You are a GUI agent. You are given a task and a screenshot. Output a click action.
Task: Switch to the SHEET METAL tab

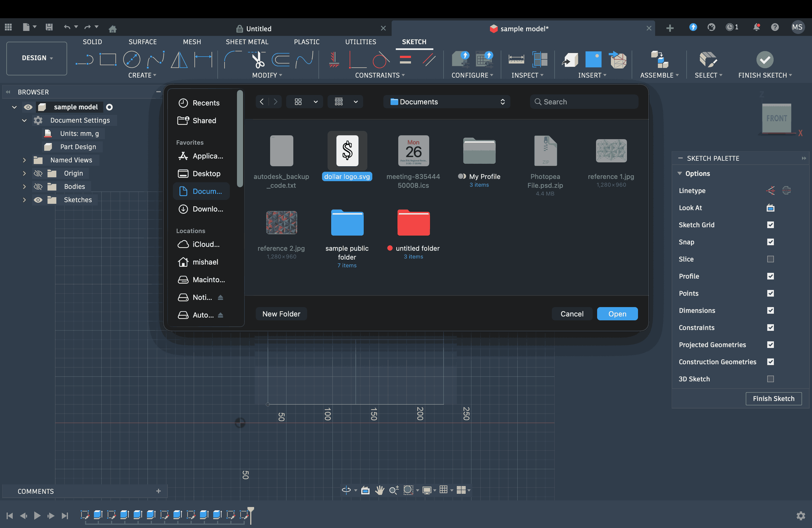click(247, 42)
